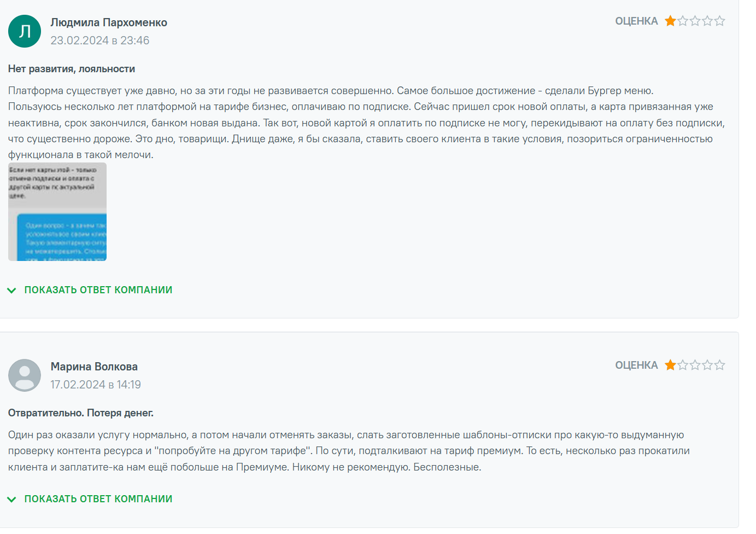Click Людмила Пархоменко's green avatar icon

click(x=25, y=31)
